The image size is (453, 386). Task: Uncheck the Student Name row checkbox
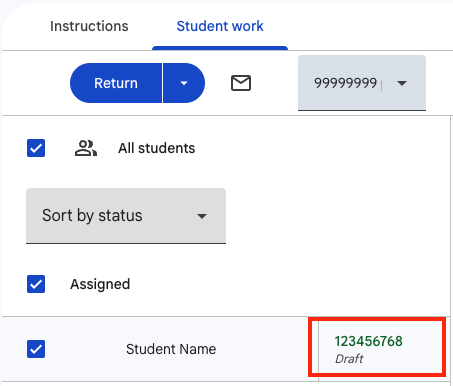click(36, 349)
